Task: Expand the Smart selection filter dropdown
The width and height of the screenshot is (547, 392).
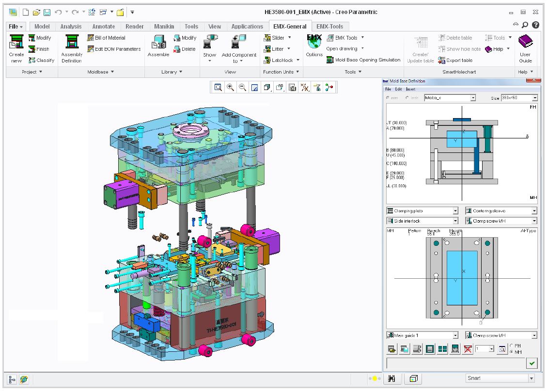Action: point(531,378)
